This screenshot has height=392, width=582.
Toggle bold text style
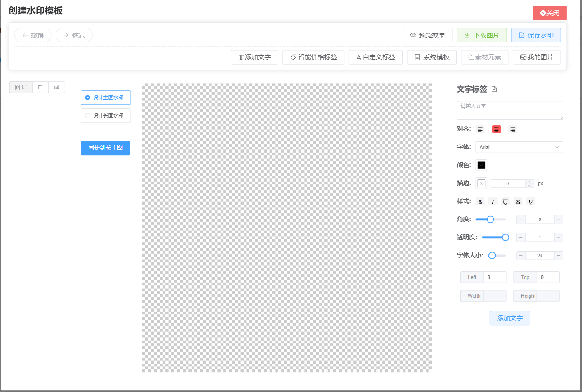click(x=480, y=202)
